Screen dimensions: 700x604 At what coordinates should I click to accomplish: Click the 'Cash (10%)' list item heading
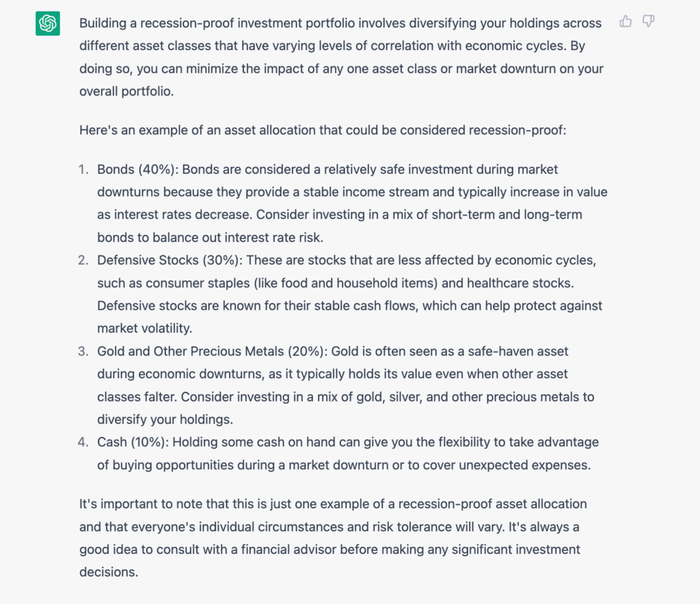[133, 442]
